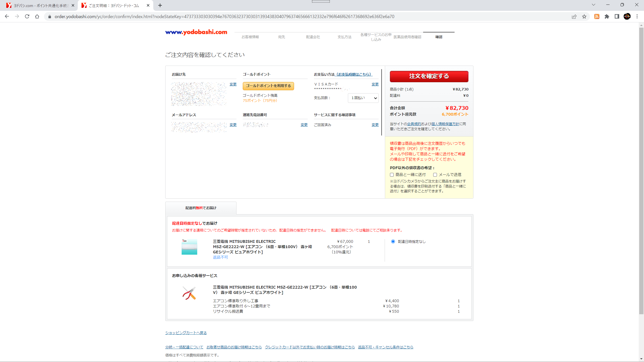Go to the 支払方法 step
The image size is (644, 362).
344,37
